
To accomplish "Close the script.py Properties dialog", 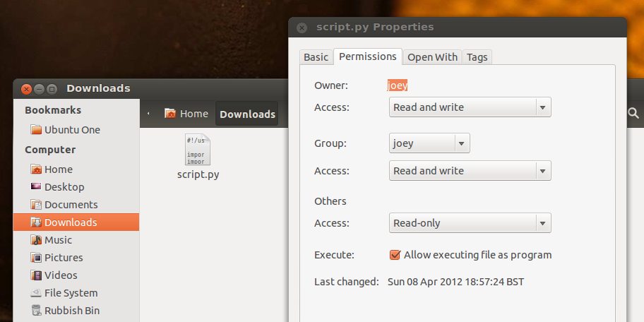I will (302, 28).
